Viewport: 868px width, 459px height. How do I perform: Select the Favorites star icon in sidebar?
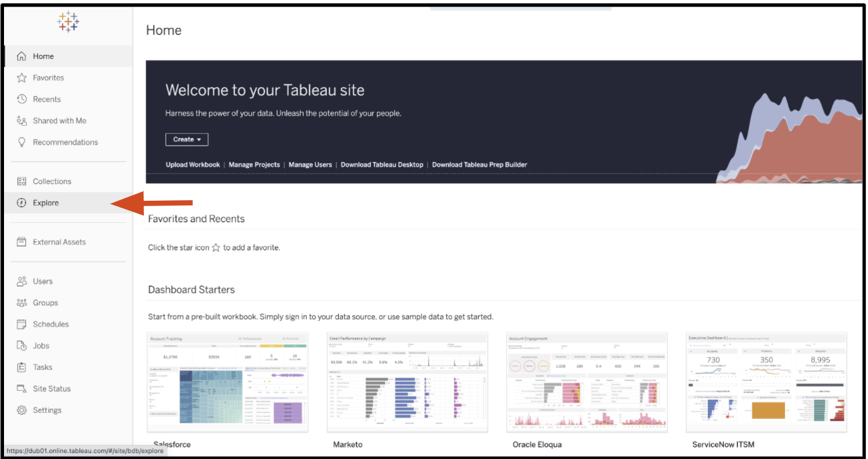point(21,78)
